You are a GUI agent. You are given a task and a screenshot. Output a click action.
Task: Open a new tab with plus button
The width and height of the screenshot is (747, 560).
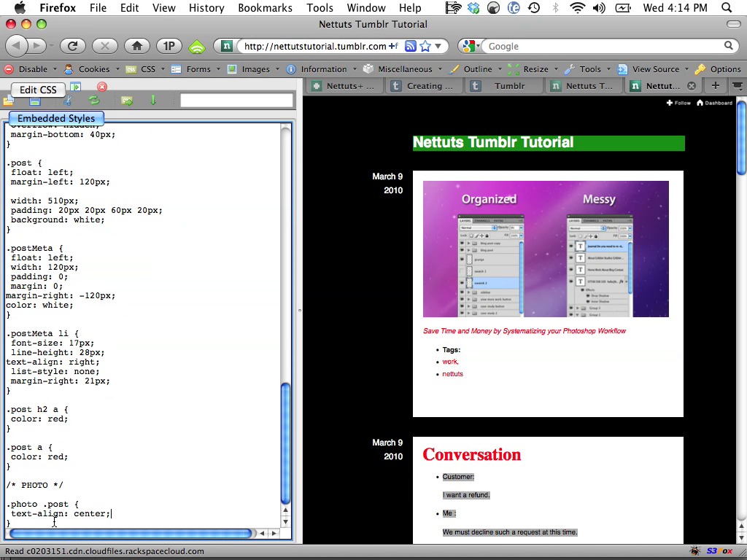tap(715, 85)
